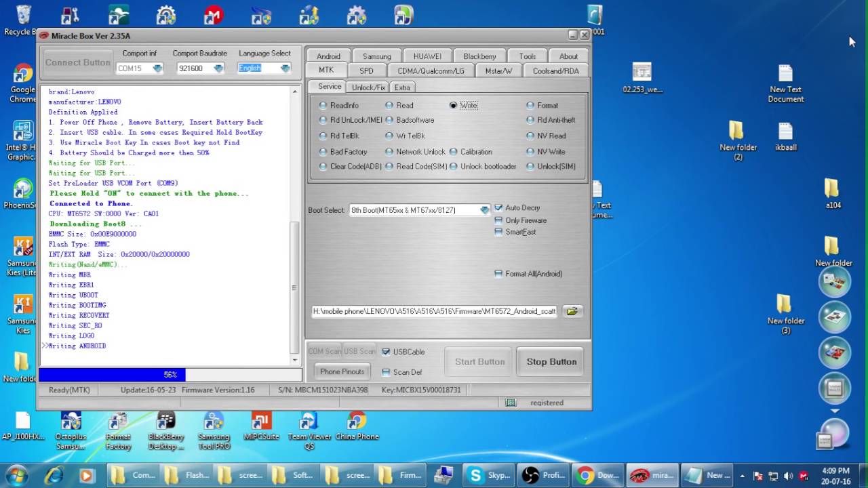Image resolution: width=868 pixels, height=488 pixels.
Task: Open 02.253_we... file on desktop
Action: [x=642, y=79]
